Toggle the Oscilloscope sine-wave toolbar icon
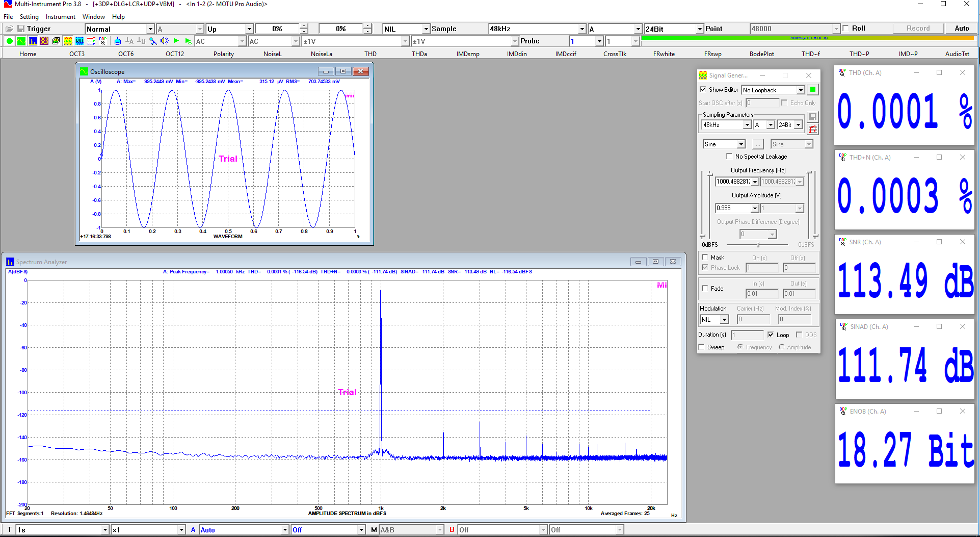 [21, 41]
